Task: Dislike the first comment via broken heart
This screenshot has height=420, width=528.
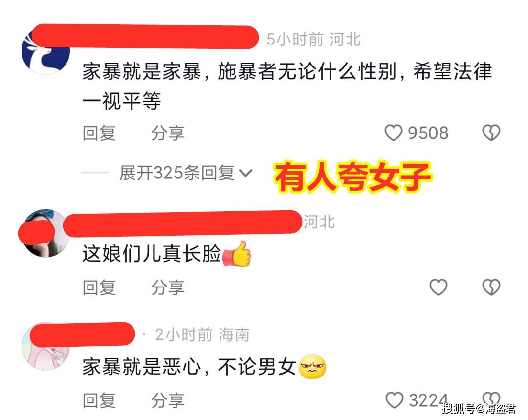Action: [x=491, y=133]
